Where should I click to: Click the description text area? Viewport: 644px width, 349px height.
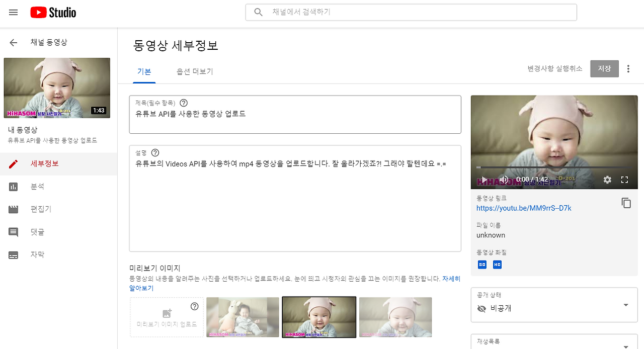point(295,199)
